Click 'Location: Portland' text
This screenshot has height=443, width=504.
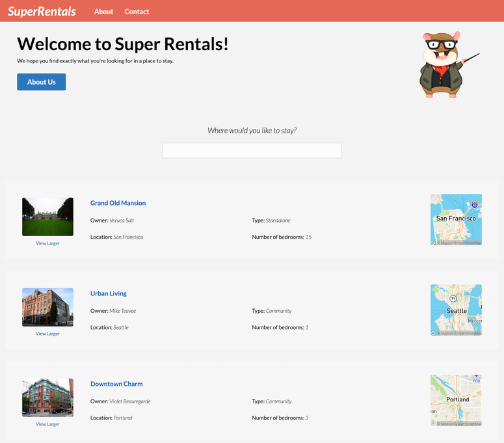[x=111, y=418]
